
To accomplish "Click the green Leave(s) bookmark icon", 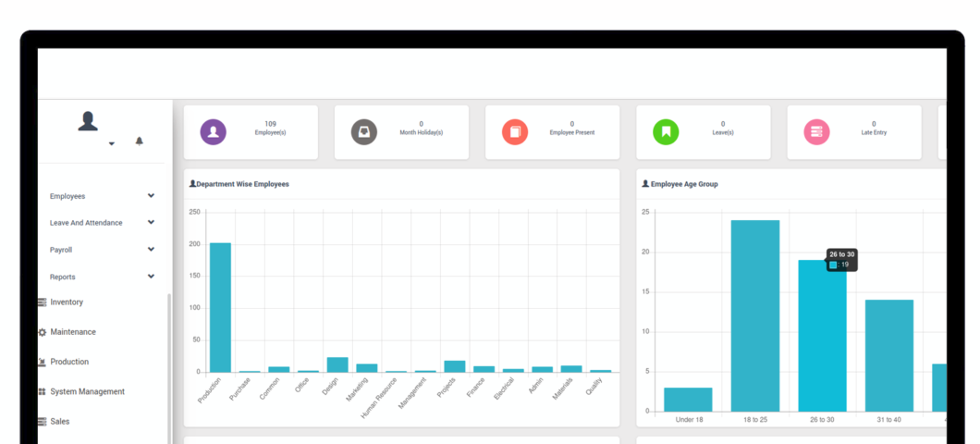I will pos(667,132).
